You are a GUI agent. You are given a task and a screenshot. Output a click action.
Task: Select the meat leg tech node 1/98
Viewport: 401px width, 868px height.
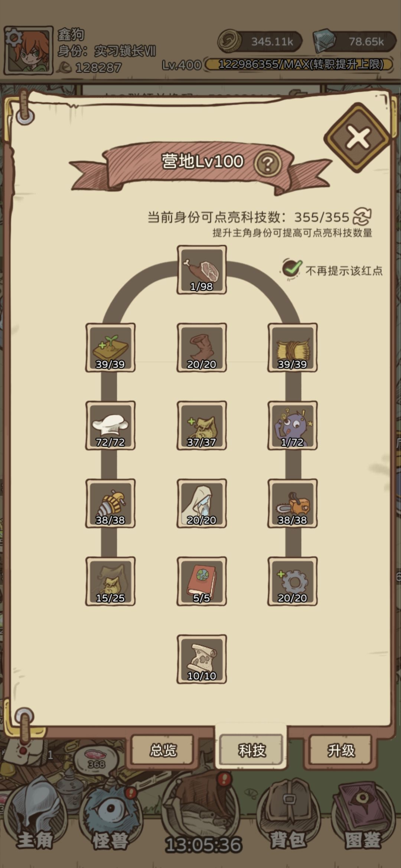(x=202, y=270)
